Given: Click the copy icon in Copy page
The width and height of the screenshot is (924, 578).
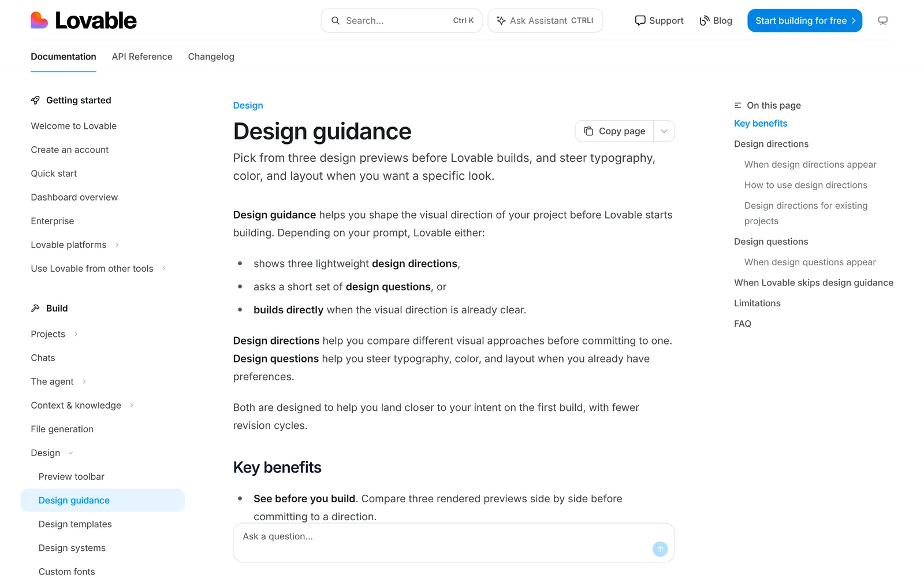Looking at the screenshot, I should 588,131.
